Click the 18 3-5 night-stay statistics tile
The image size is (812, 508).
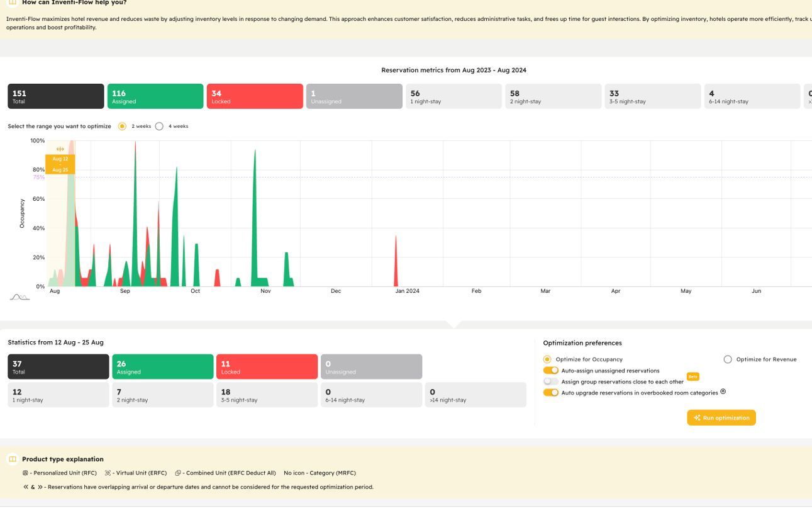pos(267,395)
